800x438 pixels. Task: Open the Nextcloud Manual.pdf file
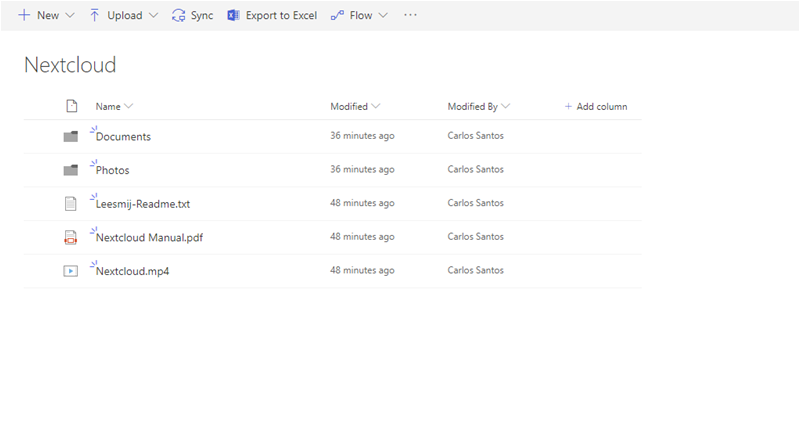click(x=149, y=237)
